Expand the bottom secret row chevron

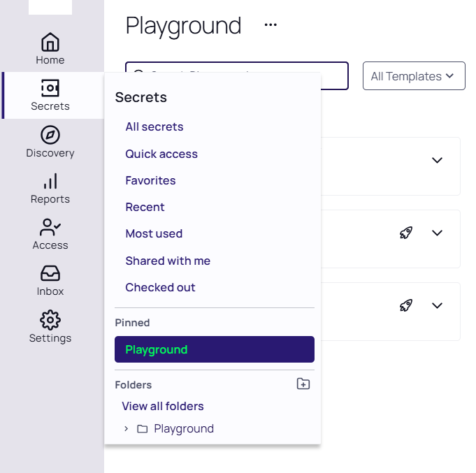438,305
